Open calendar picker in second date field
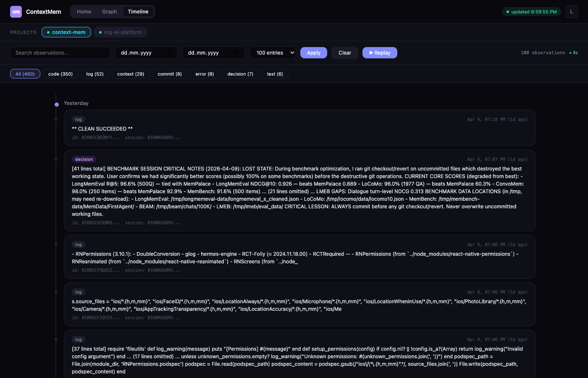This screenshot has height=378, width=588. [236, 53]
